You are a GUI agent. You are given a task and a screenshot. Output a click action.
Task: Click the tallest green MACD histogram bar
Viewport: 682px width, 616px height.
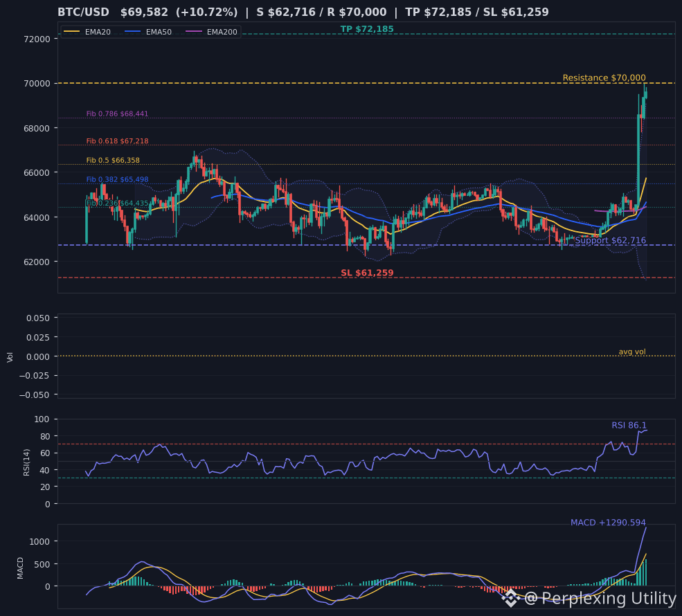coord(646,572)
